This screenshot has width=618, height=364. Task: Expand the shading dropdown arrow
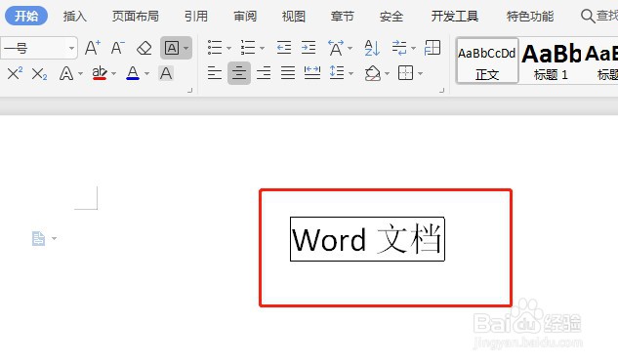pyautogui.click(x=387, y=73)
